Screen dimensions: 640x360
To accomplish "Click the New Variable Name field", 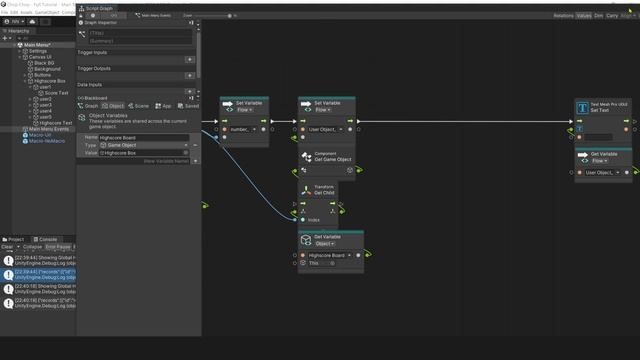I will [x=165, y=161].
